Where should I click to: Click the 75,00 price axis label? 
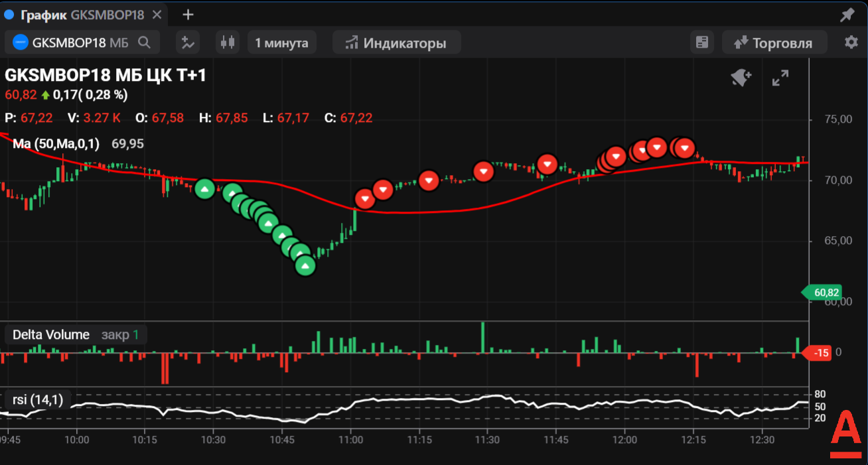click(x=837, y=119)
